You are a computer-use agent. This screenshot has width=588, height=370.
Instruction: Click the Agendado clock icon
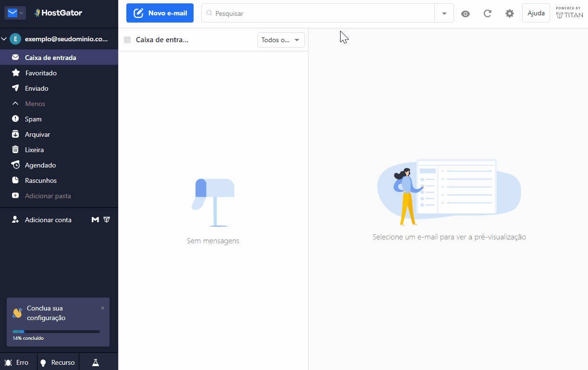pyautogui.click(x=15, y=165)
